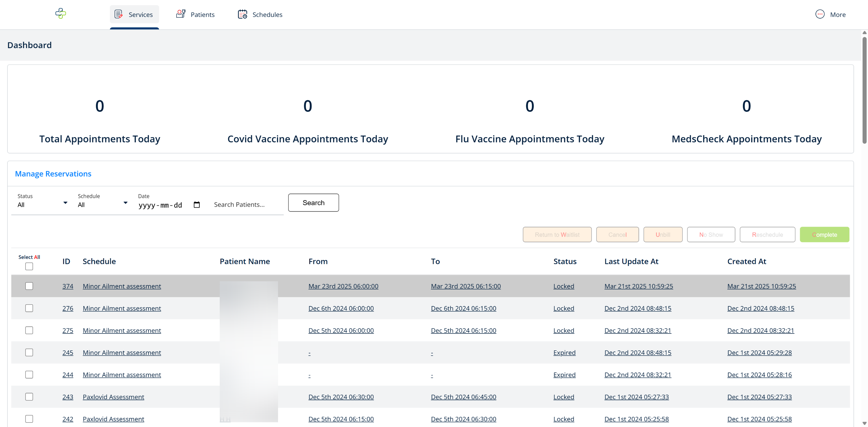868x427 pixels.
Task: Tick the Select All checkbox
Action: point(29,266)
